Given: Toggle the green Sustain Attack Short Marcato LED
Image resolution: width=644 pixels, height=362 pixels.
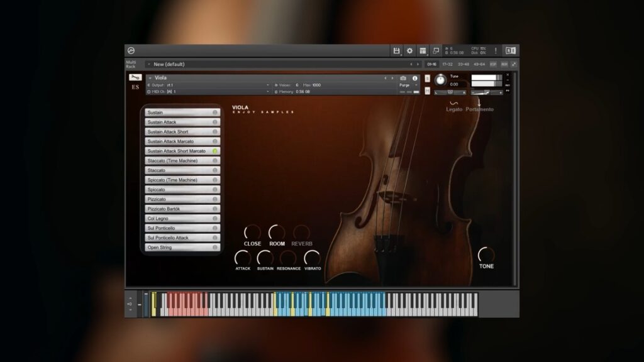Looking at the screenshot, I should 215,151.
